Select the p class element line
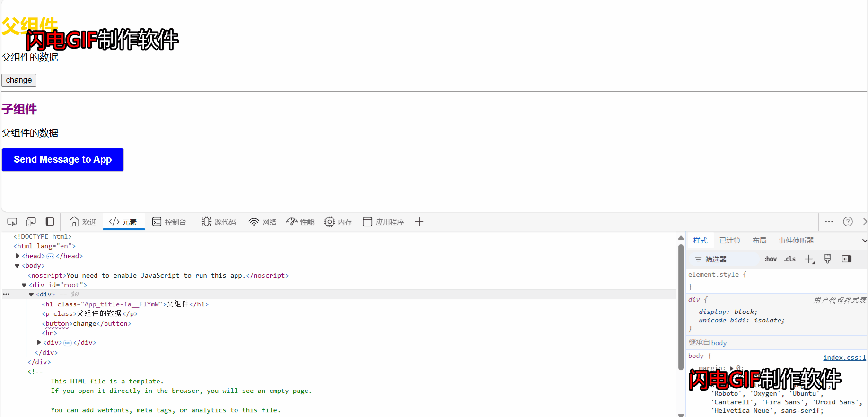Viewport: 868px width, 417px height. click(x=90, y=313)
